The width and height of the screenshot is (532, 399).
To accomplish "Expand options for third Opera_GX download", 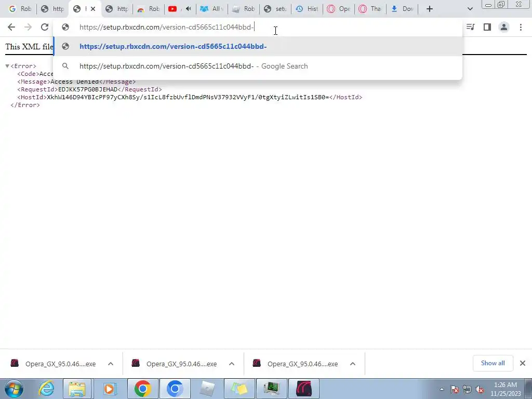I will (353, 364).
